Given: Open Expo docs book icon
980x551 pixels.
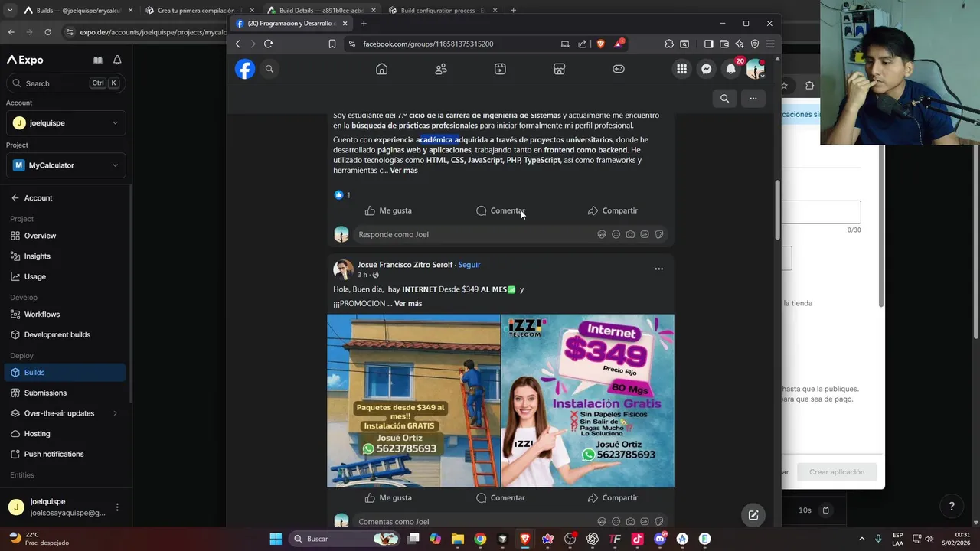Looking at the screenshot, I should [x=98, y=60].
